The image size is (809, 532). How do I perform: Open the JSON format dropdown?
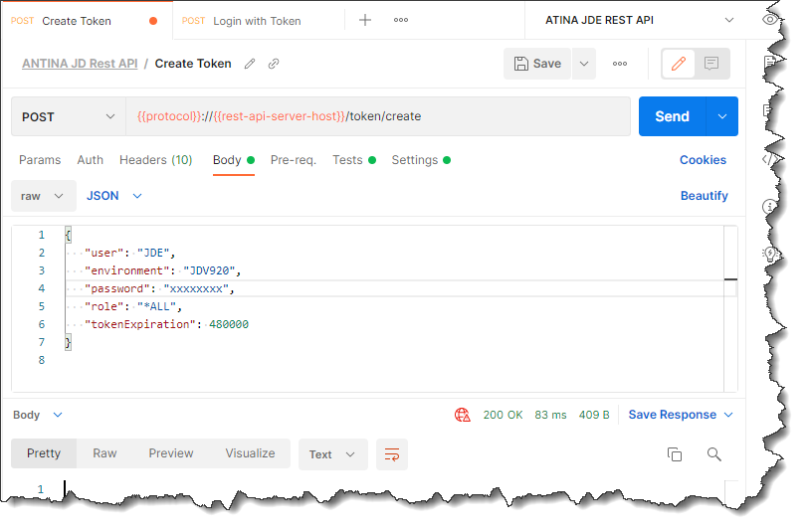tap(114, 196)
